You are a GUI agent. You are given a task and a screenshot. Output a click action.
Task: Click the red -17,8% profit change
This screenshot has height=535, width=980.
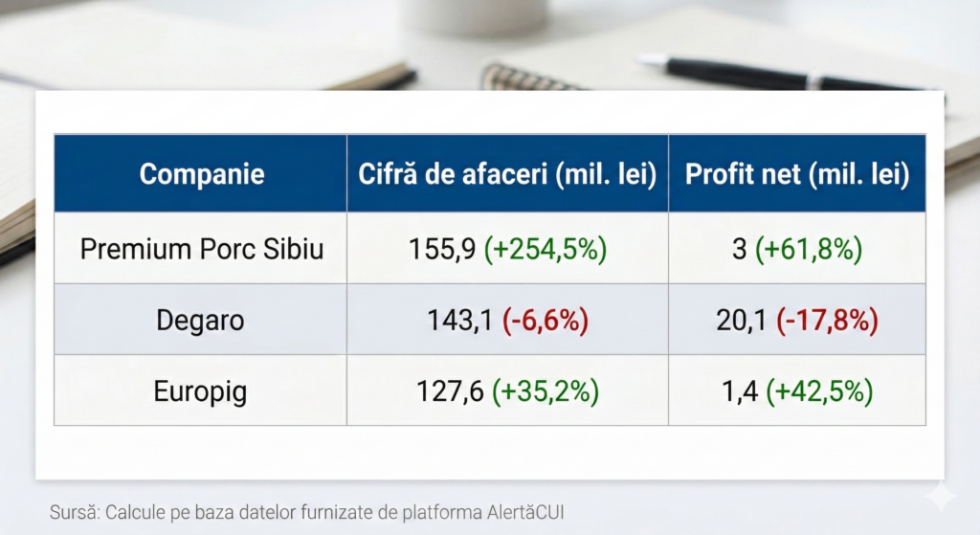(x=827, y=320)
